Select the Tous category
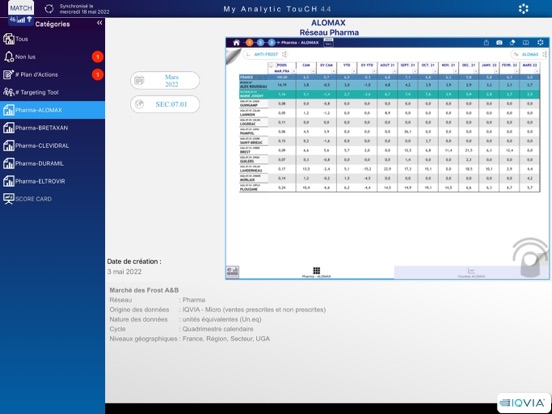Screen dimensions: 552x414 pos(52,39)
